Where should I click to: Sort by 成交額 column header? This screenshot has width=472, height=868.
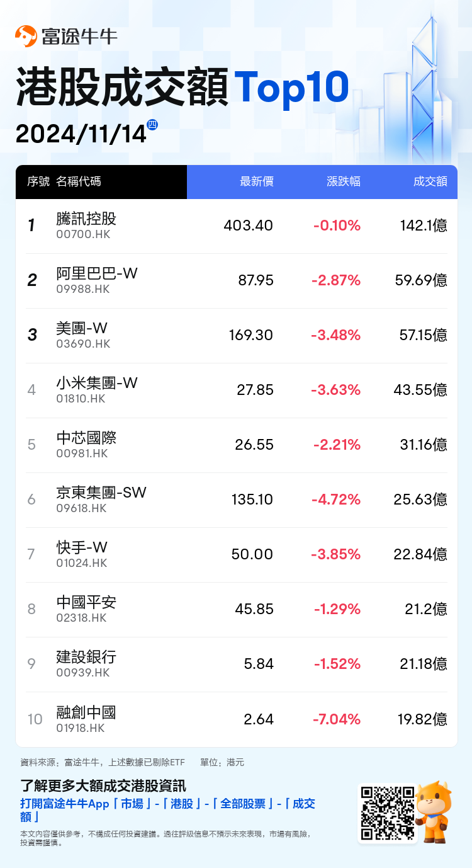coord(430,182)
